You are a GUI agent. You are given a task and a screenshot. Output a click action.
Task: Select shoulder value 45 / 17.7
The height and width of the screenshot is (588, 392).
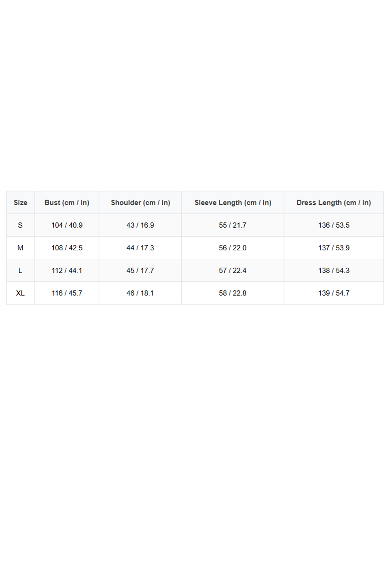[x=140, y=271]
